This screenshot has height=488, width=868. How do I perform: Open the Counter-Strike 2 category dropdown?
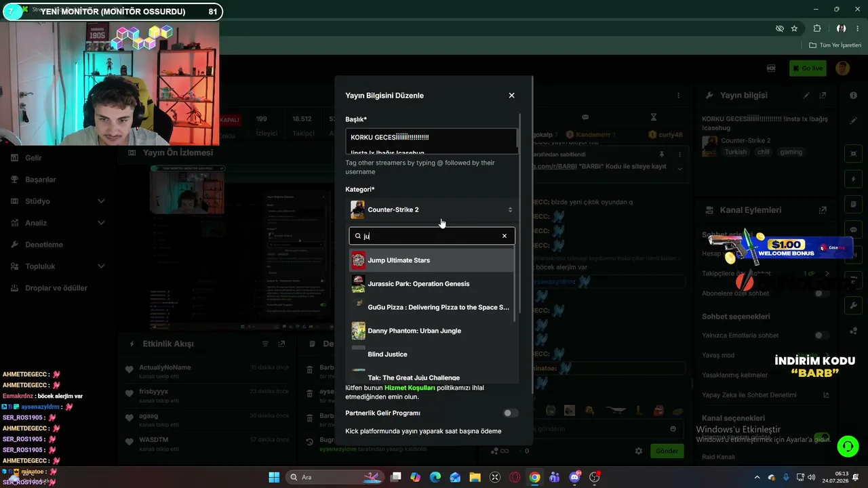[432, 209]
